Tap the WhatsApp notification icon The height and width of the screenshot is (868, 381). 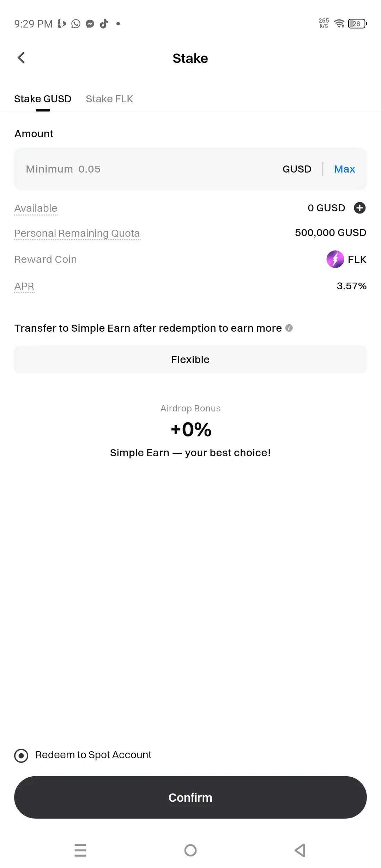[76, 24]
